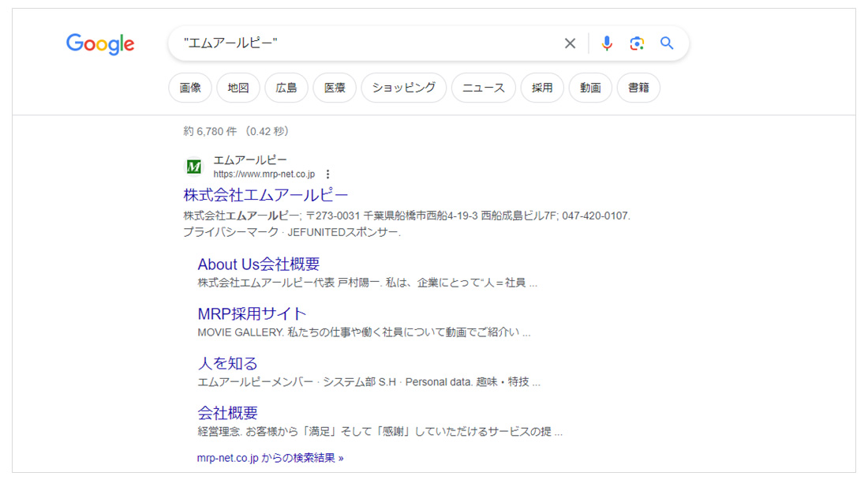Visit the MRP採用サイト sitelink
Viewport: 868px width, 480px height.
tap(252, 313)
